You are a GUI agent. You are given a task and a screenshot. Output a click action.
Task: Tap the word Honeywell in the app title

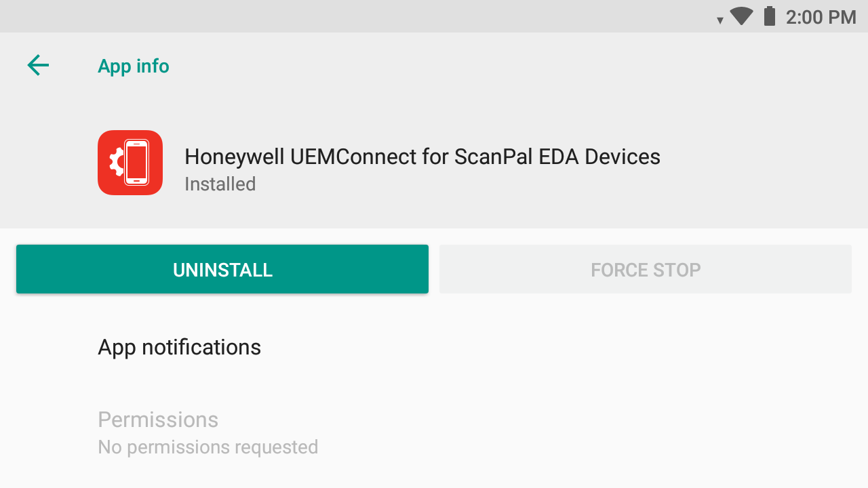234,157
